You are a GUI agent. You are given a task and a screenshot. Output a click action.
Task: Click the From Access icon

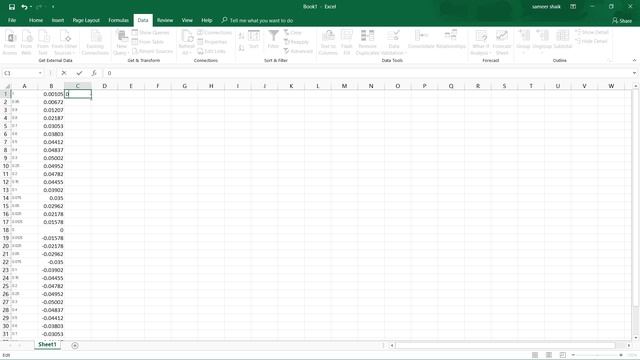(10, 42)
